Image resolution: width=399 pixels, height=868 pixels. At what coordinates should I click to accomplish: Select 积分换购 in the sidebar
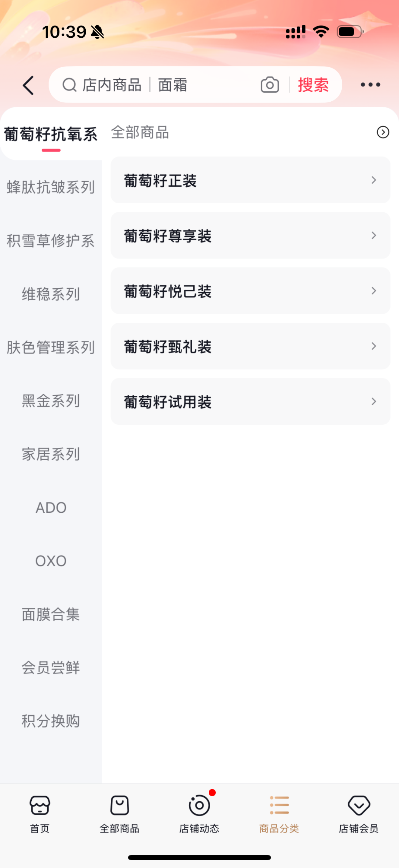pyautogui.click(x=51, y=721)
